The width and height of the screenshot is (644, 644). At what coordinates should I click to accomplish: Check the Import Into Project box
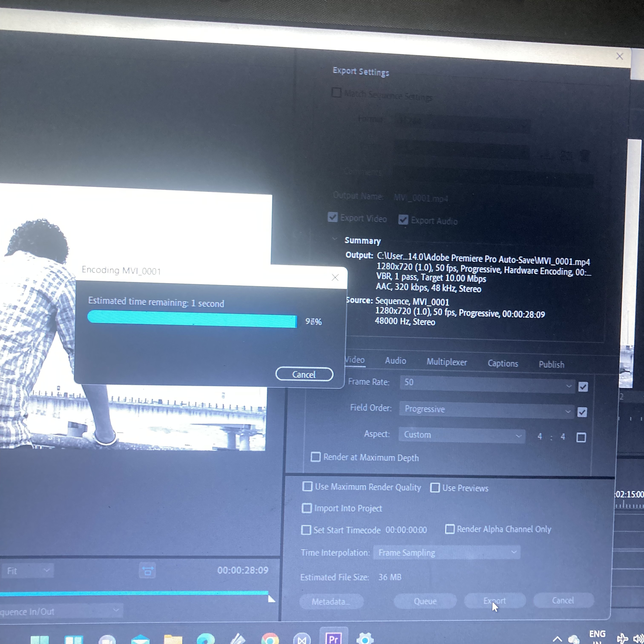(x=306, y=508)
